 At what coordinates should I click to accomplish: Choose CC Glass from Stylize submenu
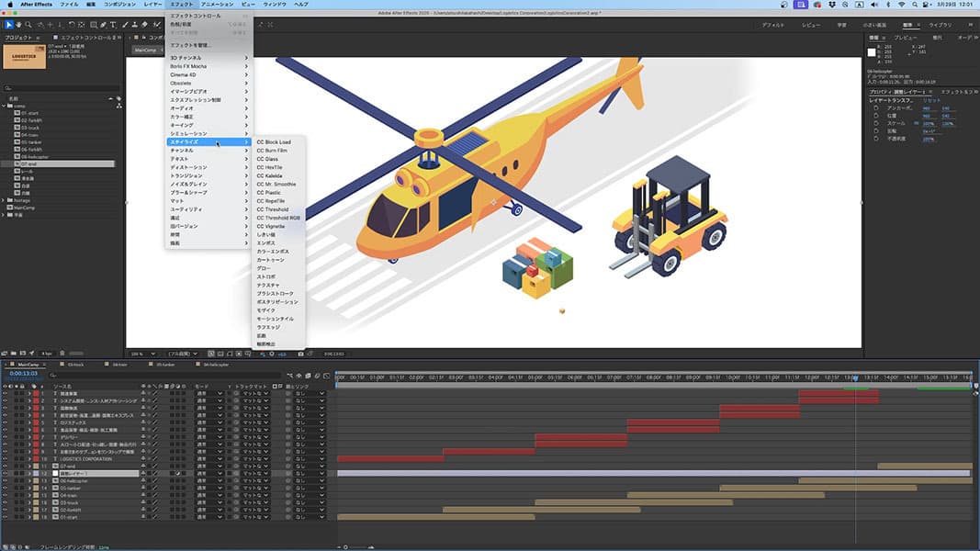(267, 159)
